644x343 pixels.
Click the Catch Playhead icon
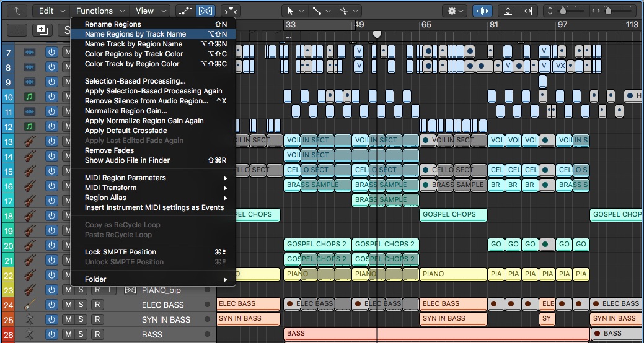point(231,11)
